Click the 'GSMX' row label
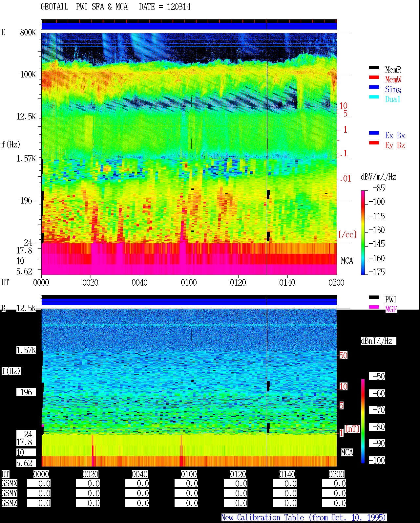Image resolution: width=420 pixels, height=523 pixels. (x=9, y=483)
